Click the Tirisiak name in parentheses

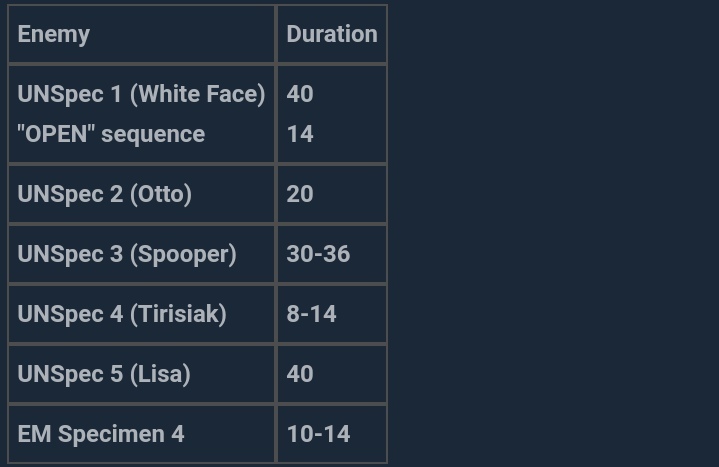coord(178,314)
